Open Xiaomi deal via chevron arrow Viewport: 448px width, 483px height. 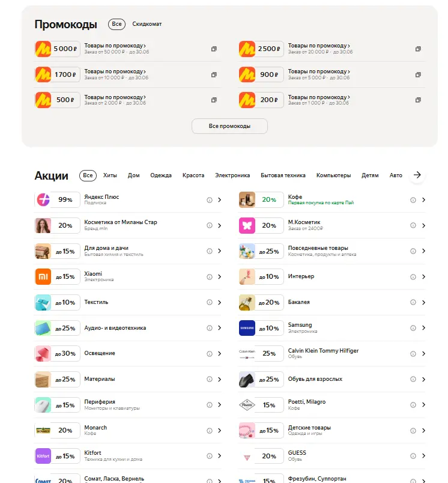220,276
